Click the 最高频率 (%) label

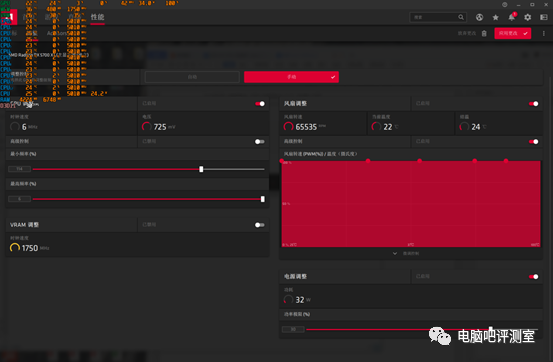(23, 184)
